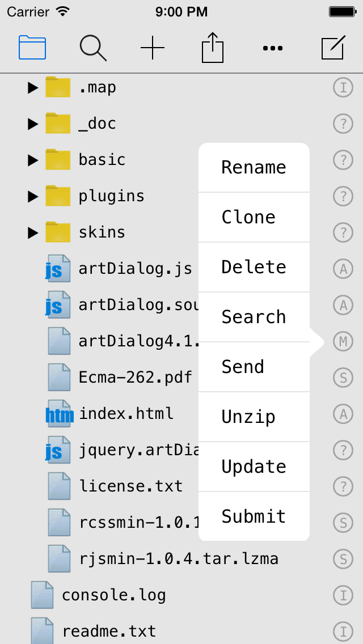Viewport: 363px width, 644px height.
Task: Open the compose/edit icon in the toolbar
Action: pyautogui.click(x=333, y=48)
